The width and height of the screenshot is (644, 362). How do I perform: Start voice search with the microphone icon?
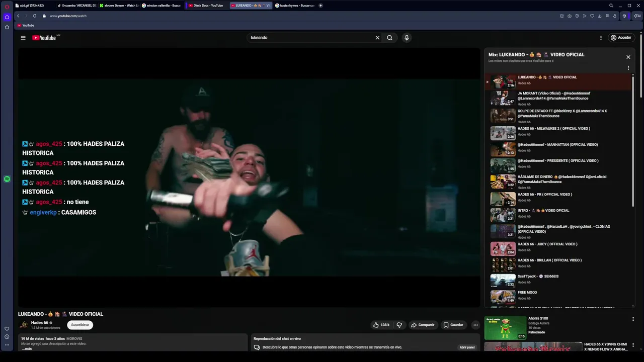tap(407, 38)
